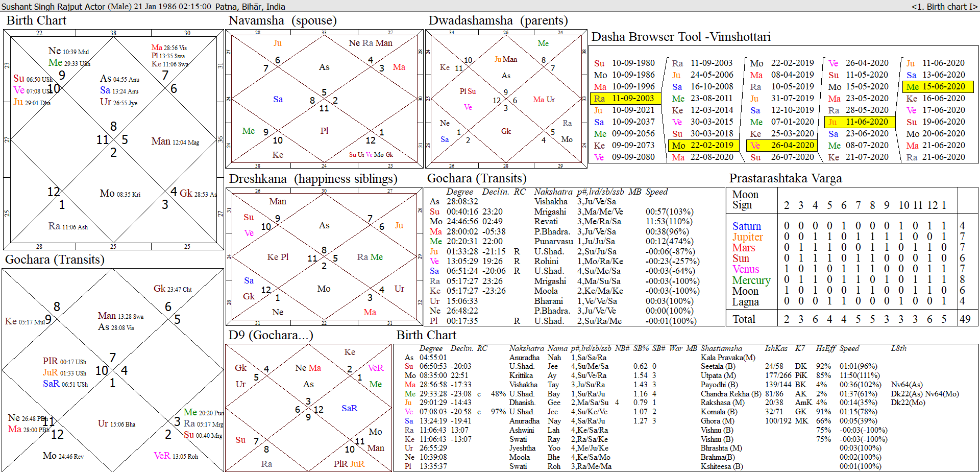This screenshot has width=980, height=472.
Task: Click the 'Nama' column header
Action: [557, 348]
